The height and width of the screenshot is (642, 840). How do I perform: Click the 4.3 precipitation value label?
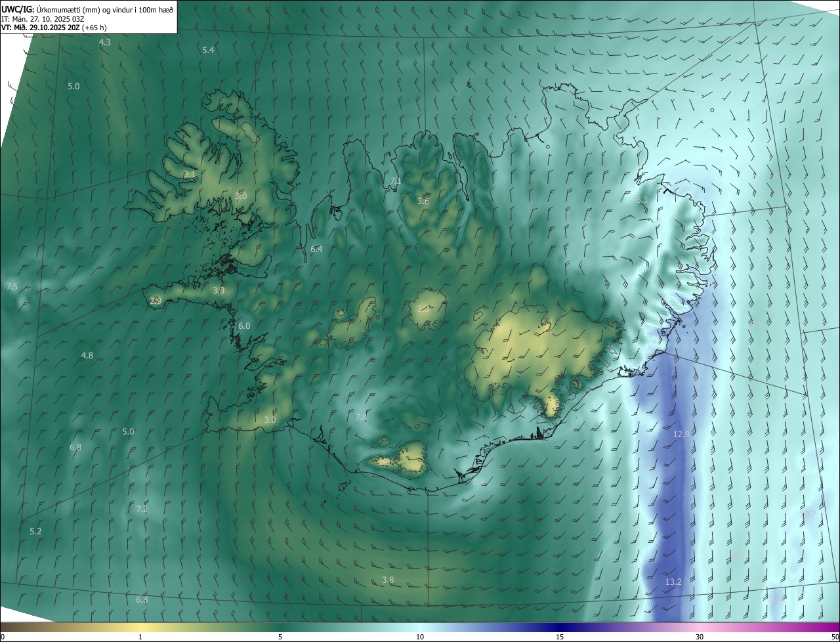(104, 43)
